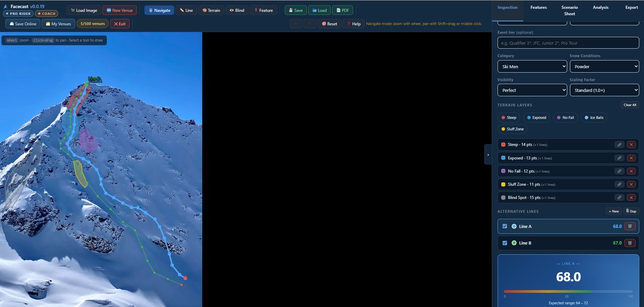The image size is (644, 307).
Task: Click the Event tier input field
Action: coord(568,43)
